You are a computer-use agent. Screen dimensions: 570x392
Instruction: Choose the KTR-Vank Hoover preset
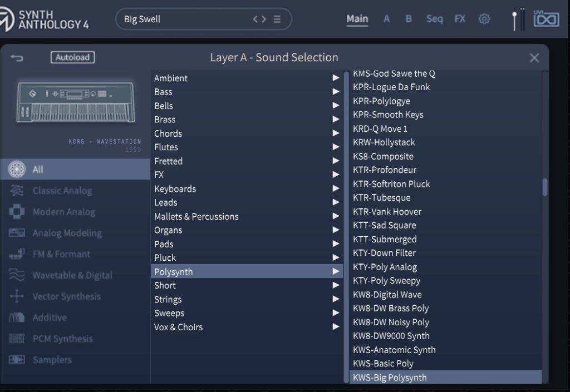coord(387,211)
